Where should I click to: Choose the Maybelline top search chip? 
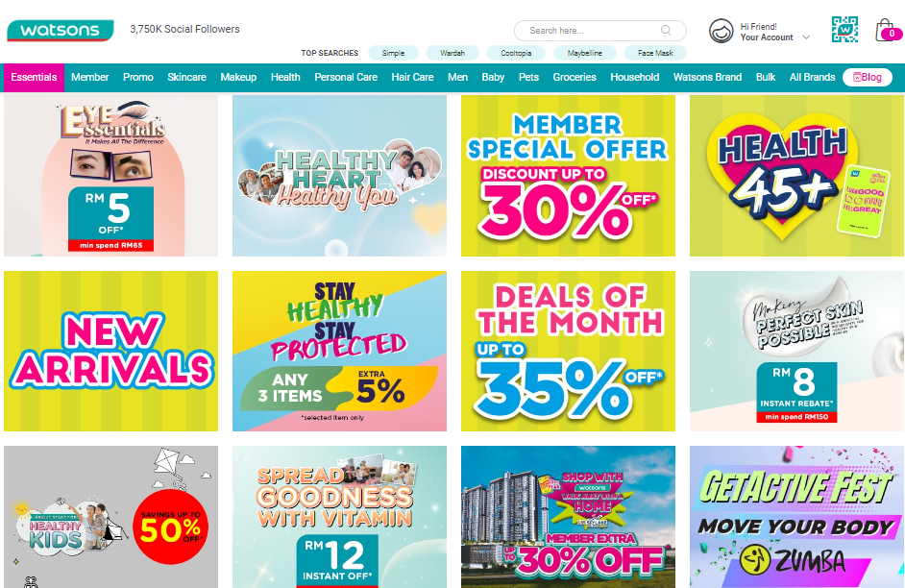tap(584, 53)
